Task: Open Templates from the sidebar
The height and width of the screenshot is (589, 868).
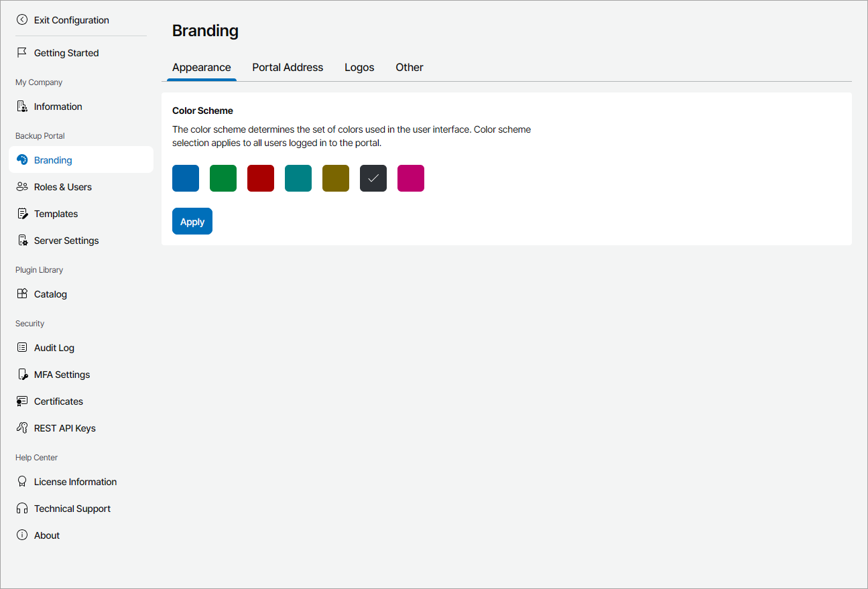Action: click(22, 213)
